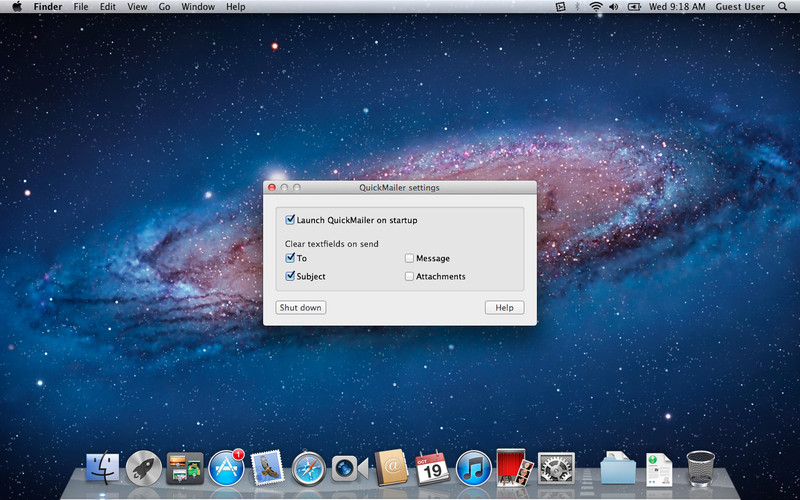Open the Go menu
The height and width of the screenshot is (500, 800).
(x=164, y=7)
